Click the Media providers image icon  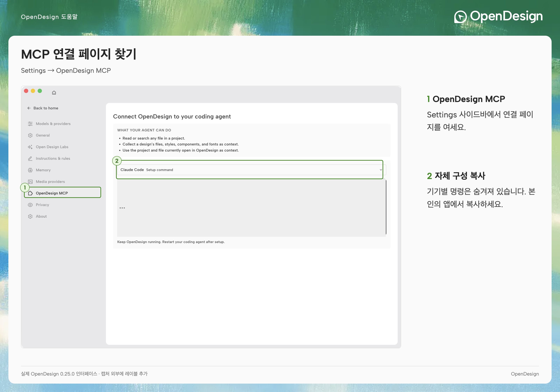tap(30, 182)
